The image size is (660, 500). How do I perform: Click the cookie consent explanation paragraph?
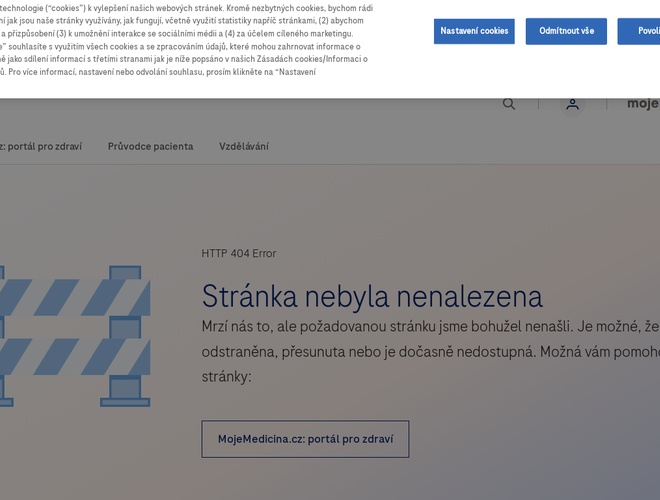click(x=180, y=40)
